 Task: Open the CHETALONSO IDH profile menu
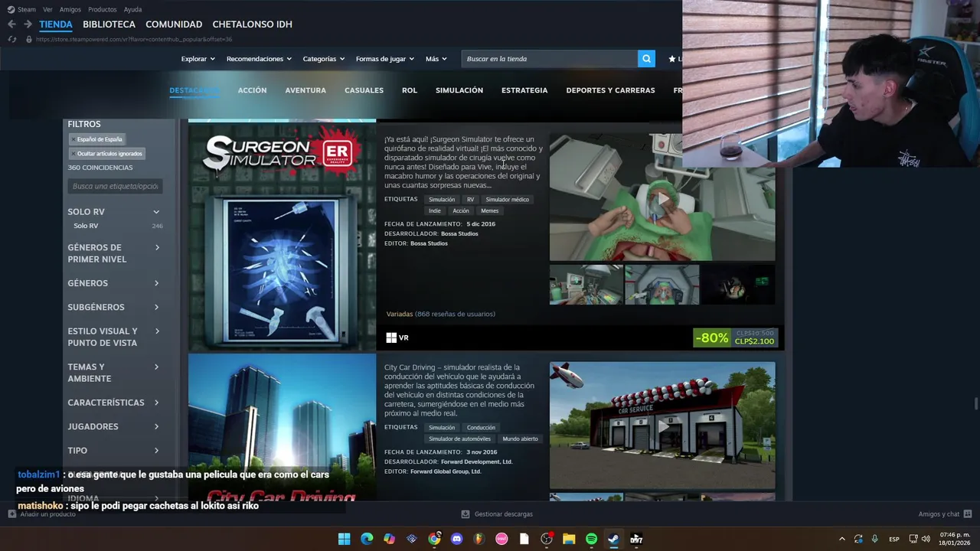252,24
